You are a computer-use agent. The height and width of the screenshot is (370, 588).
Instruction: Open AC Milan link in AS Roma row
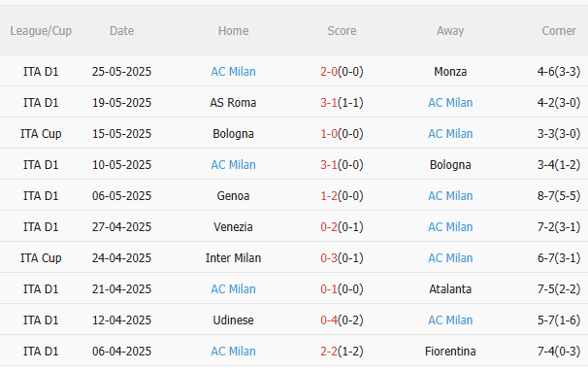pyautogui.click(x=450, y=102)
